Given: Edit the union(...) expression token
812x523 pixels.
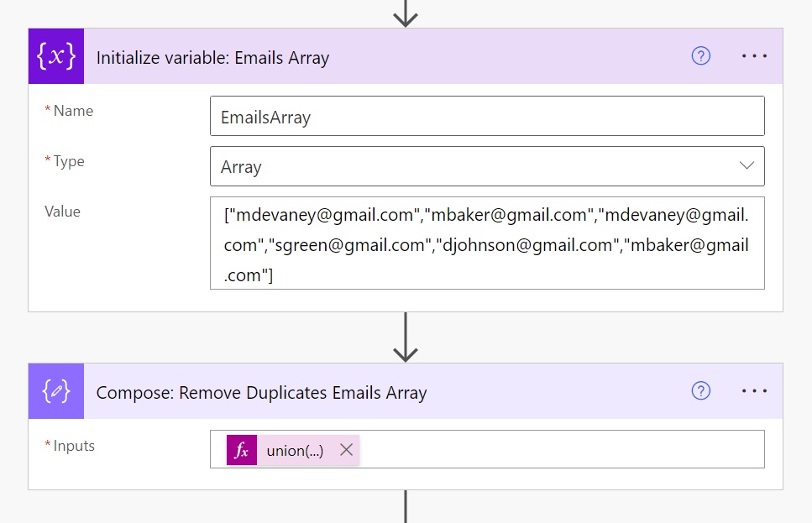Looking at the screenshot, I should pyautogui.click(x=295, y=451).
